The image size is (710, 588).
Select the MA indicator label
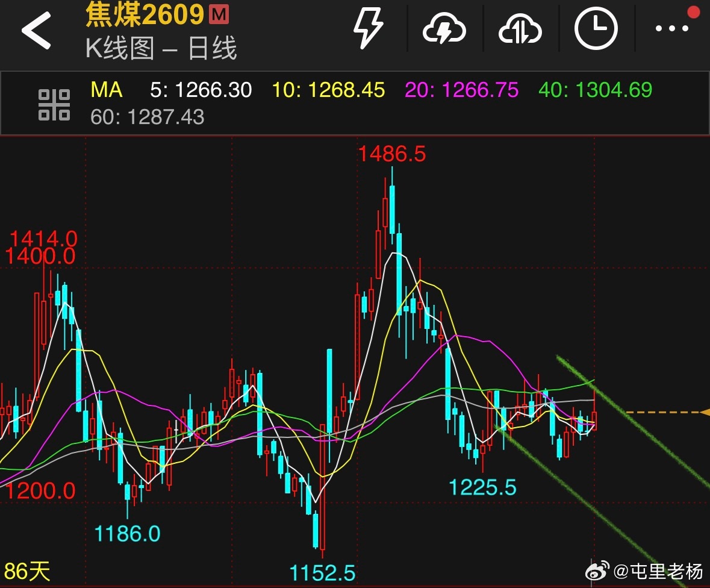[x=107, y=90]
